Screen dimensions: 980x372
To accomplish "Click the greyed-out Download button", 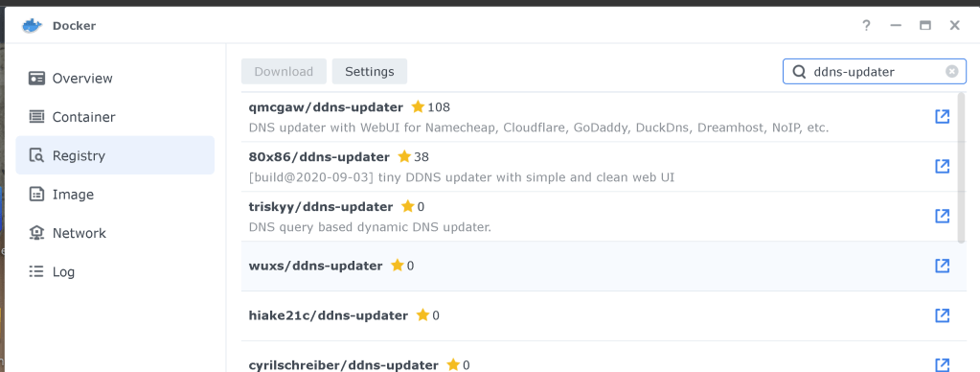I will pos(284,71).
